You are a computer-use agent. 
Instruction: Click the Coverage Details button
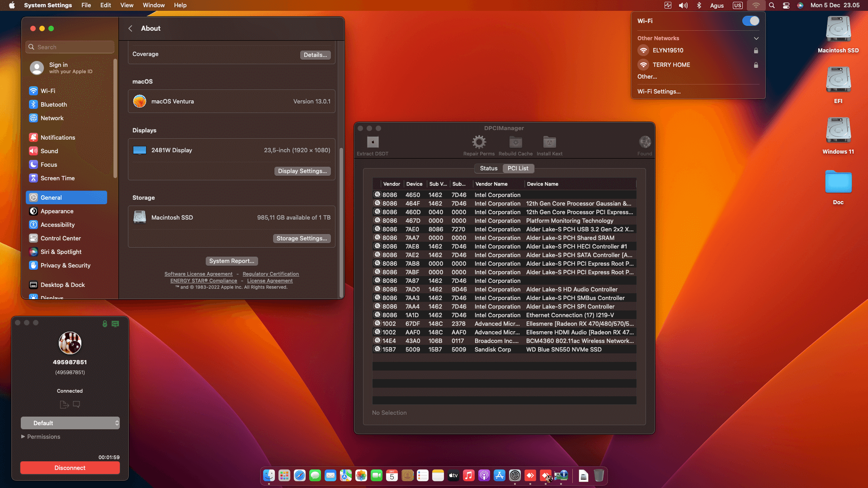(x=315, y=55)
